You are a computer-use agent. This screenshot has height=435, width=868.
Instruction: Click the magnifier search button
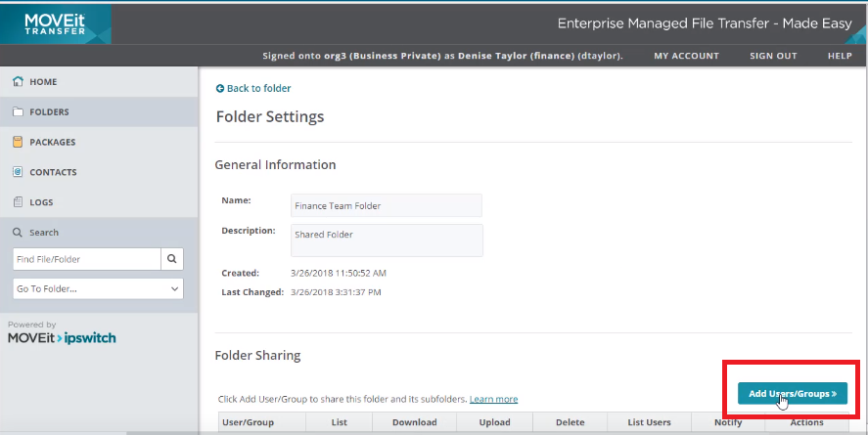coord(172,259)
